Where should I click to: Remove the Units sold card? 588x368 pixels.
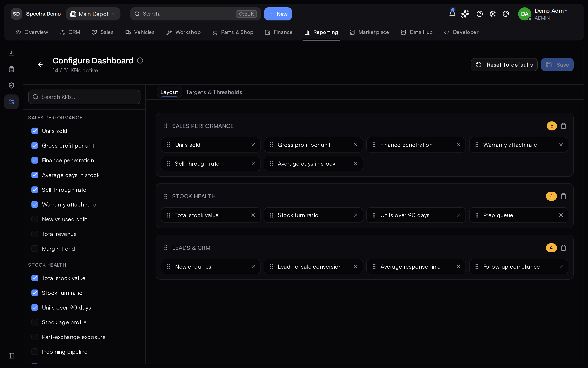coord(253,145)
